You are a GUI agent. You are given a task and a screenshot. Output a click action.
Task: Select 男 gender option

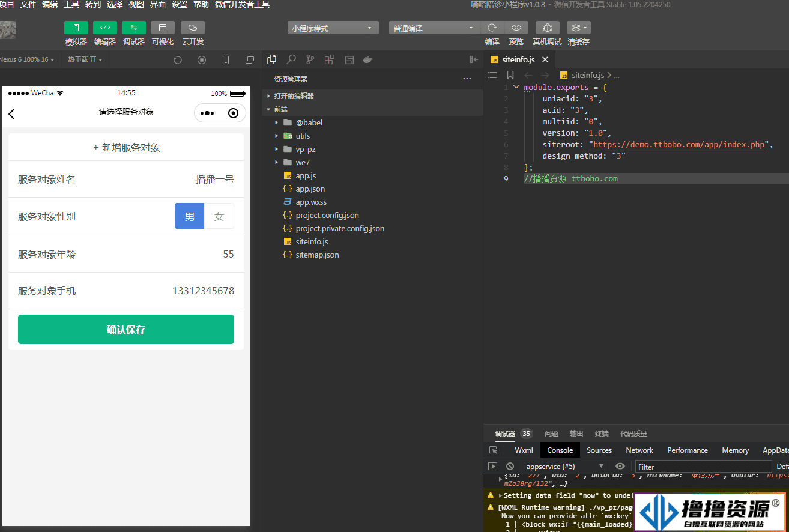(x=190, y=216)
